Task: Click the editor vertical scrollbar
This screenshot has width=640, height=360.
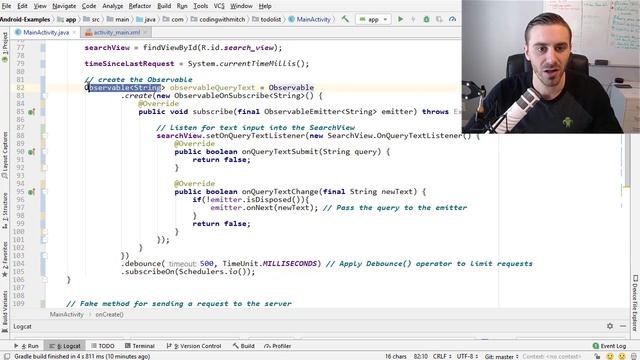Action: point(627,159)
